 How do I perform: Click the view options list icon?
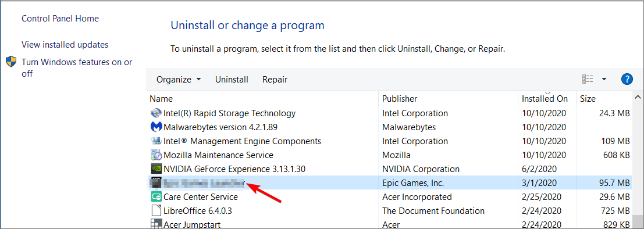(588, 79)
